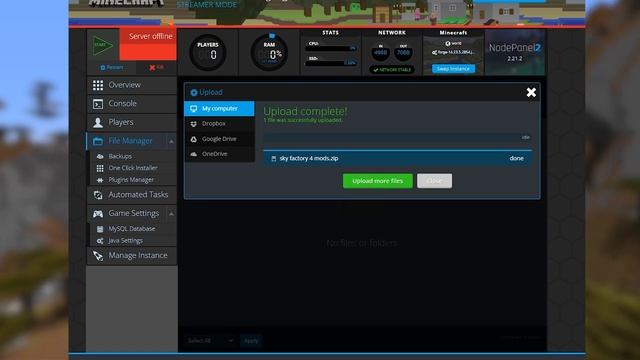The height and width of the screenshot is (360, 640).
Task: Click the Streamer Mode label at top
Action: coord(207,5)
